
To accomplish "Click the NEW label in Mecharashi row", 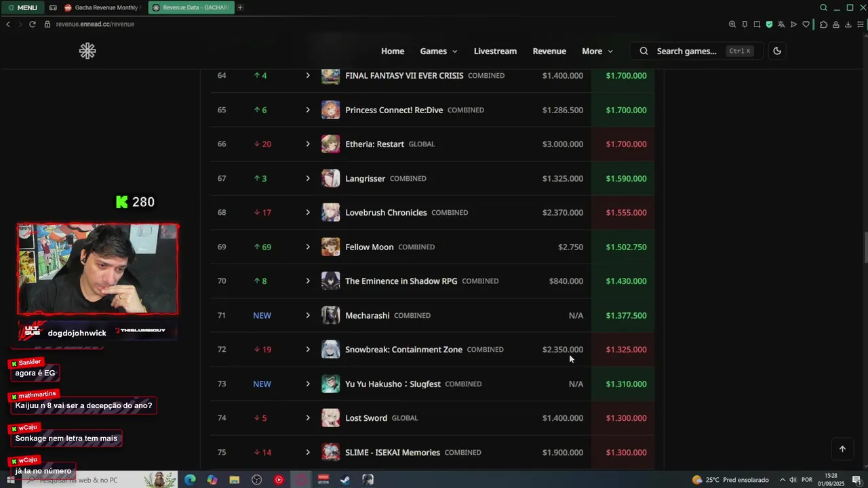I will point(262,315).
